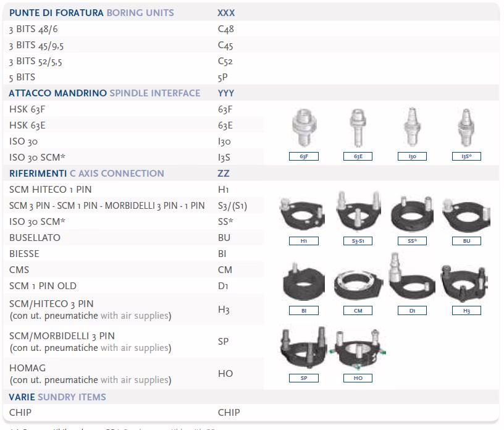
Task: Click the D1 label box under image
Action: (x=412, y=311)
